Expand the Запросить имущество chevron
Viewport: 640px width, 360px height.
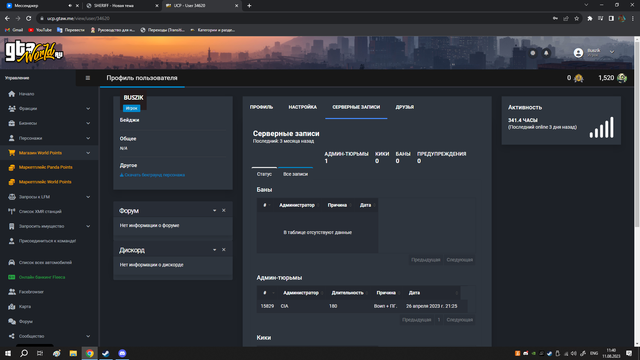click(x=88, y=226)
